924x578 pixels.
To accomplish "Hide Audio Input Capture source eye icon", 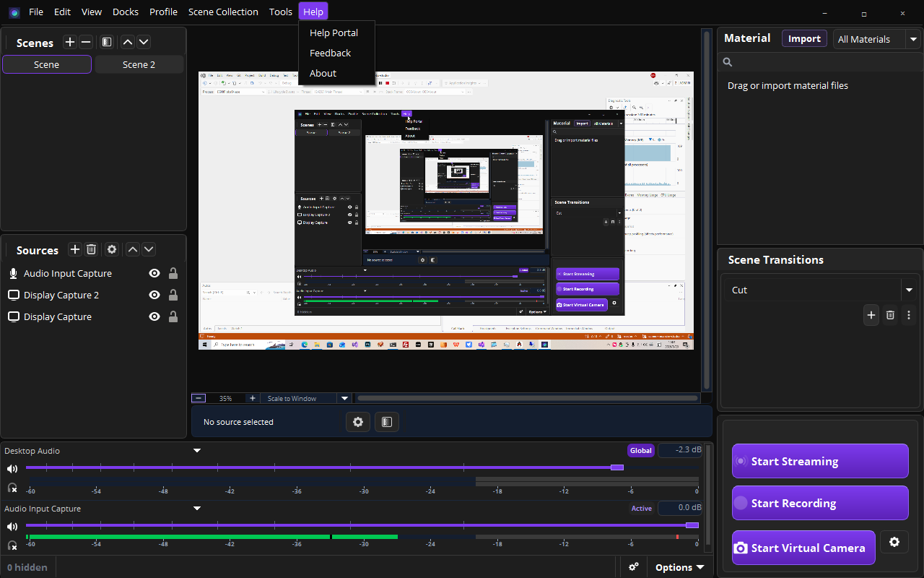I will (x=154, y=273).
